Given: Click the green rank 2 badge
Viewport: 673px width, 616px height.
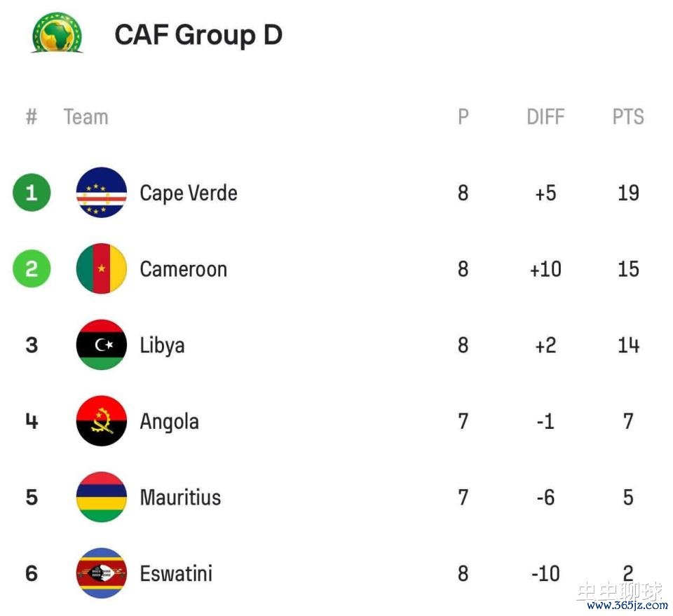Looking at the screenshot, I should tap(32, 268).
